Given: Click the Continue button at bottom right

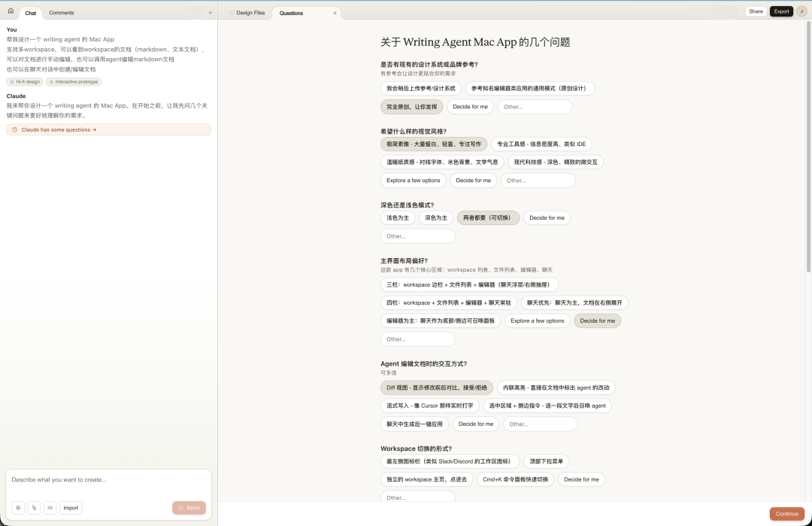Looking at the screenshot, I should [786, 514].
